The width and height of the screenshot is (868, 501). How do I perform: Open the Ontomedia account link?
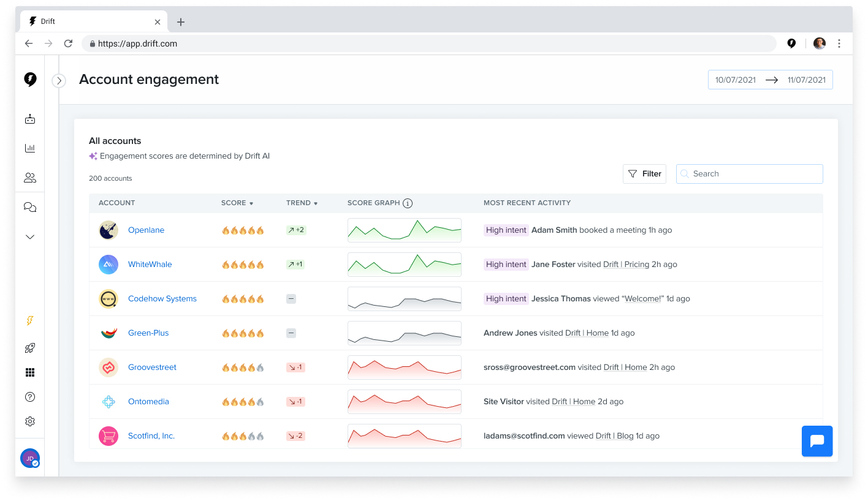coord(148,402)
